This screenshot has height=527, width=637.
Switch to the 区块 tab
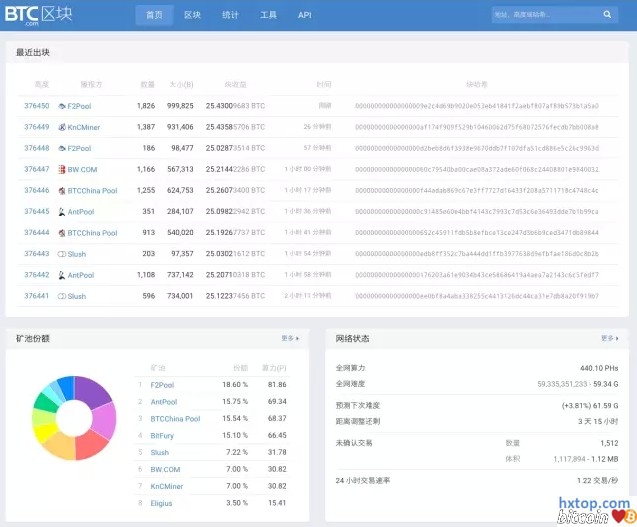click(192, 16)
